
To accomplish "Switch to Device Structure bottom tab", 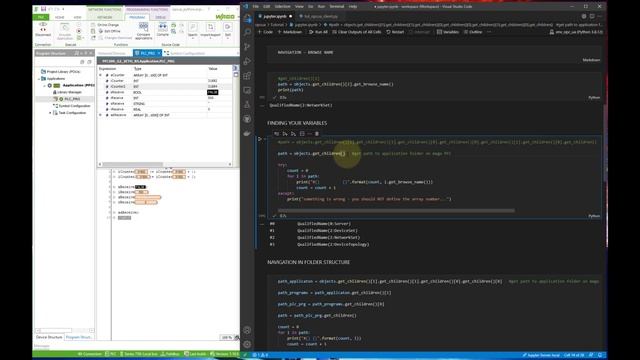I will 49,337.
